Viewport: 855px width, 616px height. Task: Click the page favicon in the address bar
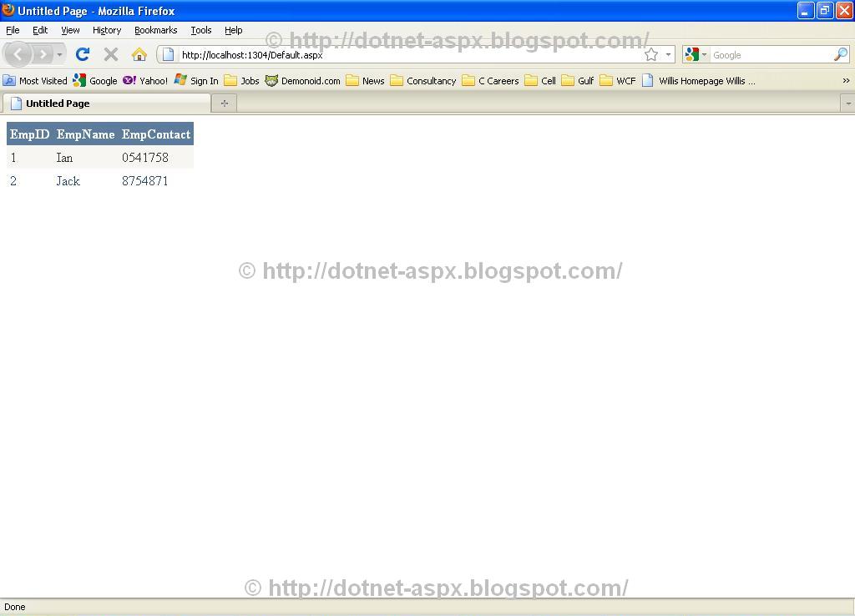point(167,54)
